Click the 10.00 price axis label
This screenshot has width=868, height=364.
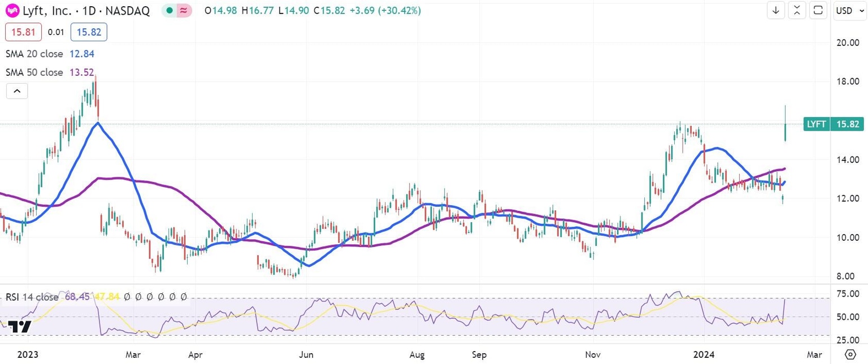[848, 237]
